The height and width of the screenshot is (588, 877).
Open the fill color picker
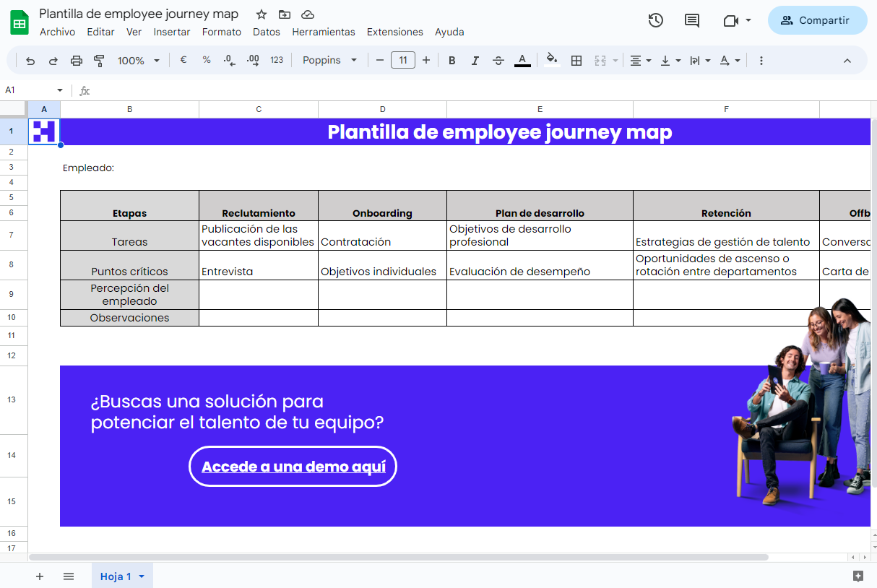tap(550, 60)
